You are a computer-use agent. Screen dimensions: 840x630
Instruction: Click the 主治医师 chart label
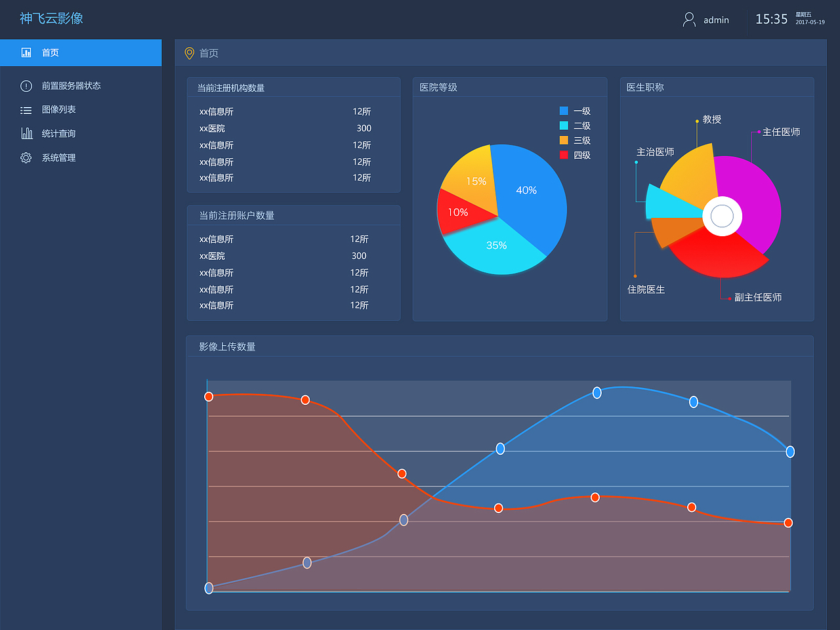(x=655, y=152)
